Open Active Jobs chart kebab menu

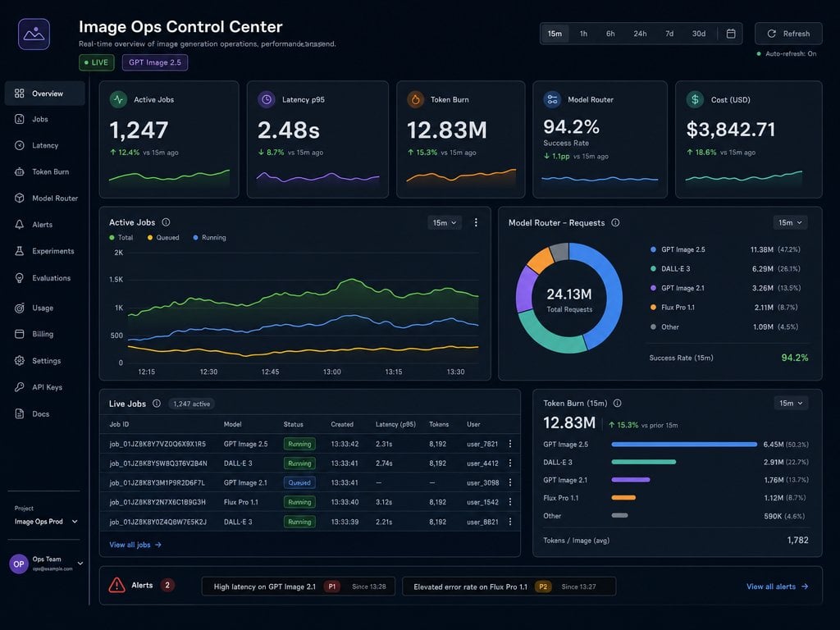tap(476, 222)
